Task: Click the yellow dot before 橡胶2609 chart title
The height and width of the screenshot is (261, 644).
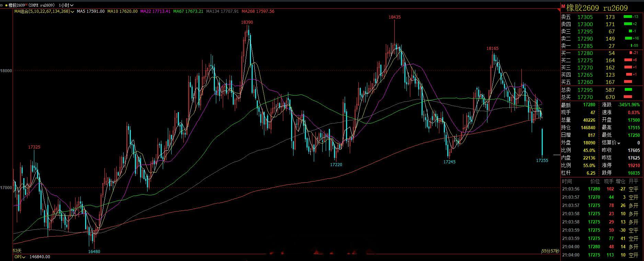Action: (7, 5)
